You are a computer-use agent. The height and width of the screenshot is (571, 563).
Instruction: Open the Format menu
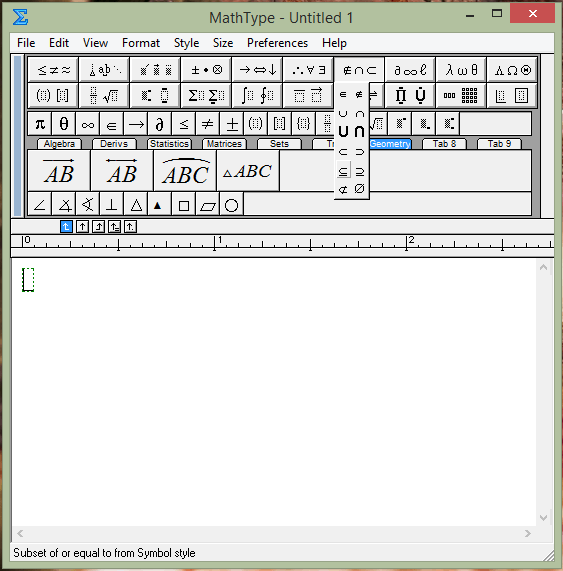point(141,43)
